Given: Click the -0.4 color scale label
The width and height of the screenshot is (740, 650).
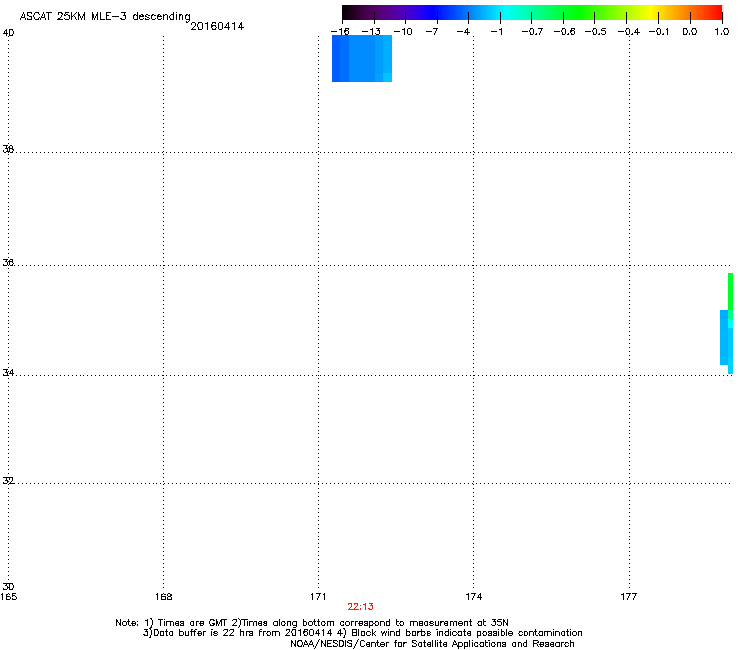Looking at the screenshot, I should [629, 32].
